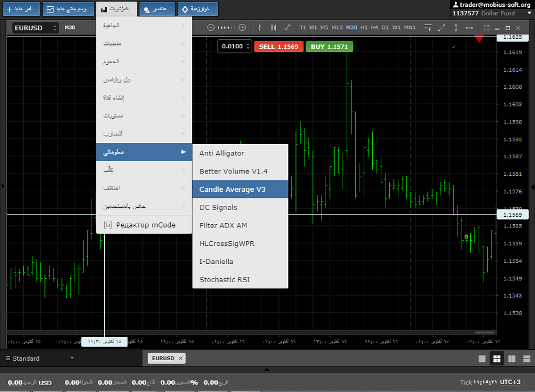The width and height of the screenshot is (535, 392).
Task: Open EURUSD symbol selector
Action: coord(35,28)
